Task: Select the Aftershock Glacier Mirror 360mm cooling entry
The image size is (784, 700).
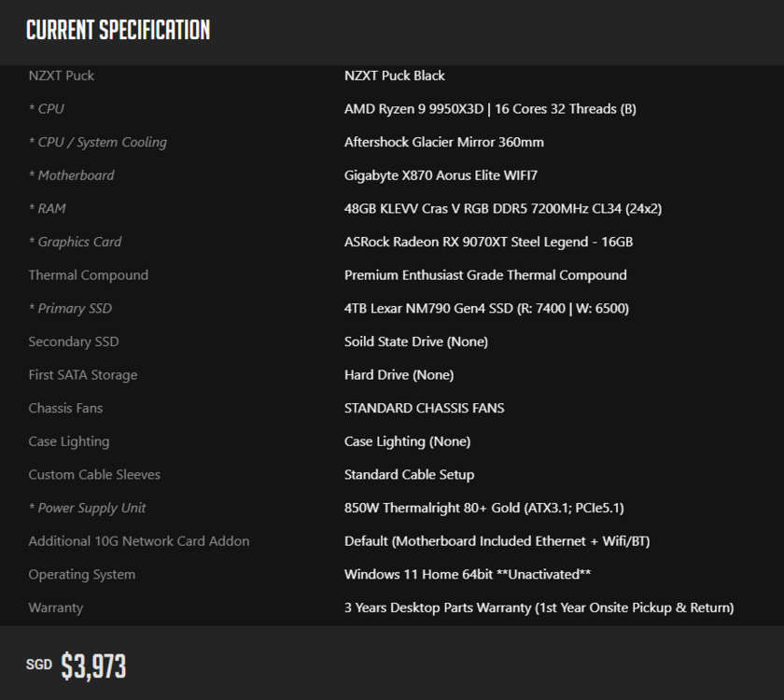Action: [443, 142]
